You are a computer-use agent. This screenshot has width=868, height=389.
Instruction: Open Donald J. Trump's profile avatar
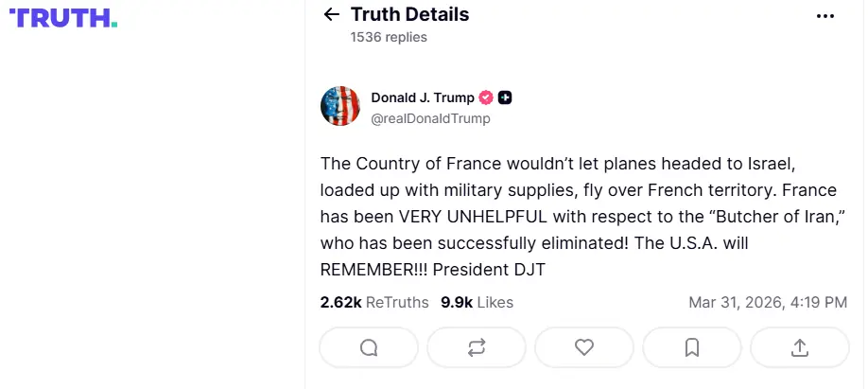click(340, 106)
